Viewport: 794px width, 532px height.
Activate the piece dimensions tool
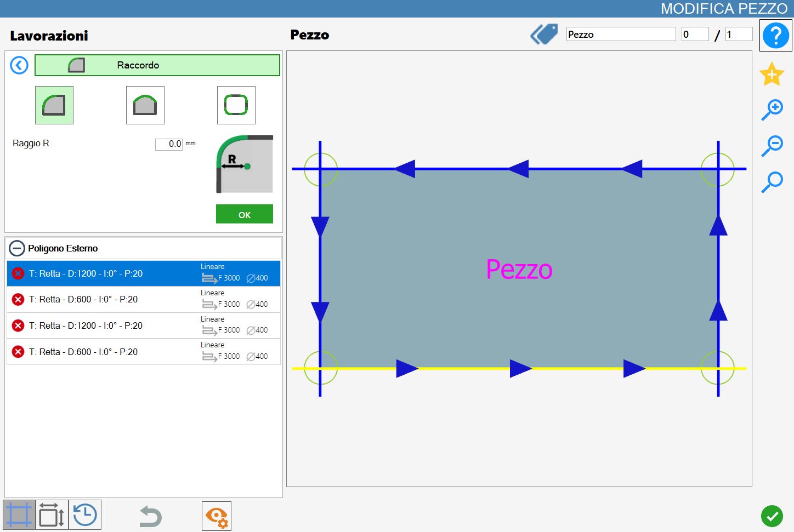[x=52, y=515]
